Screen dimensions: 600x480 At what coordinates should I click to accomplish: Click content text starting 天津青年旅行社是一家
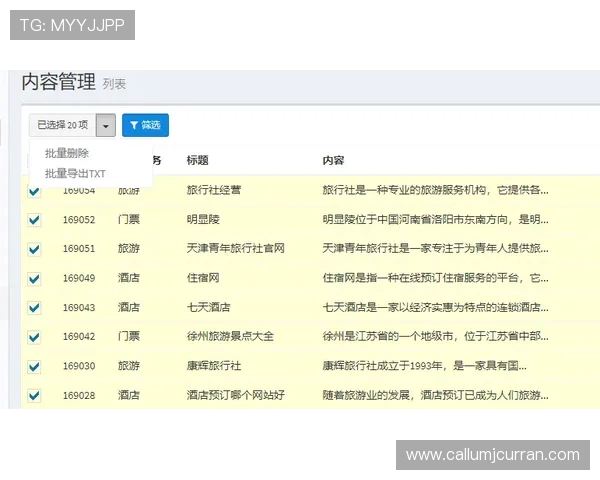435,248
